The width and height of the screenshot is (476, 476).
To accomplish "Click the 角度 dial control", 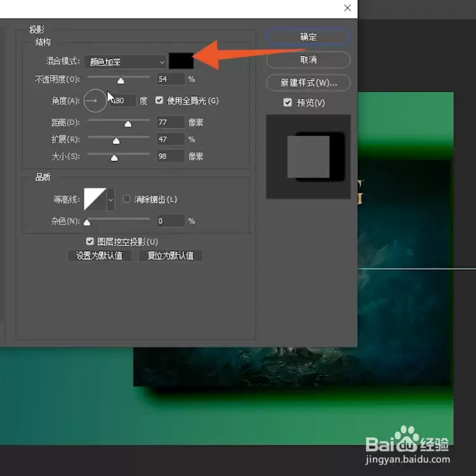I will [x=95, y=100].
